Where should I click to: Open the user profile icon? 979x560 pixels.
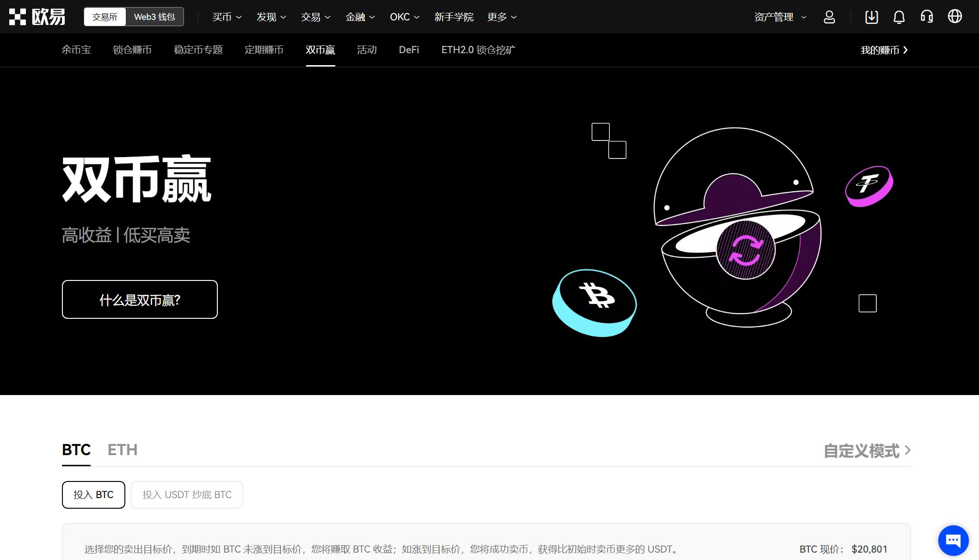pos(829,17)
